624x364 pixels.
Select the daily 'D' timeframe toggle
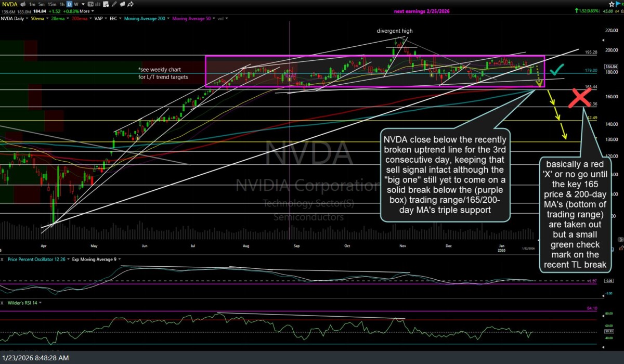[69, 4]
